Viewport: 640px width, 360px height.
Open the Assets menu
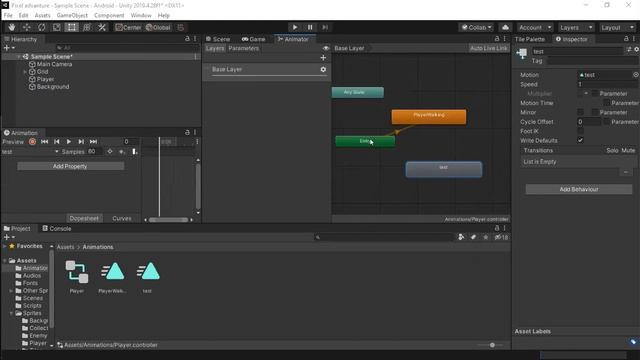pos(42,16)
